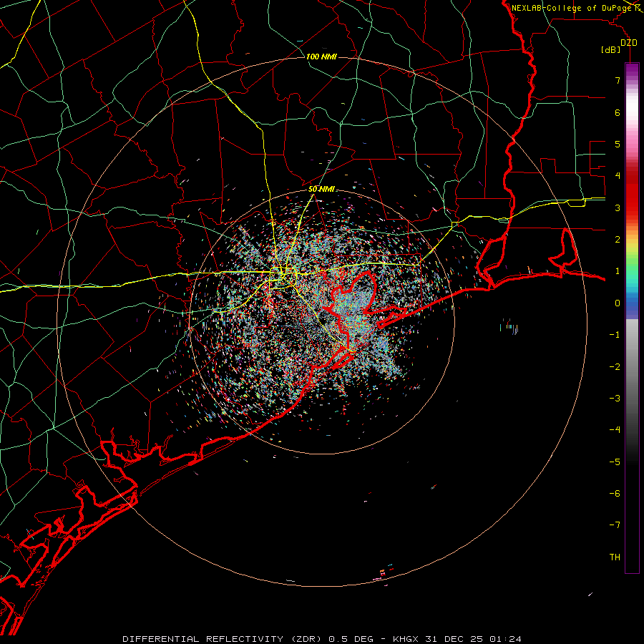Screen dimensions: 644x644
Task: Click the 3 value on color scale
Action: click(618, 208)
